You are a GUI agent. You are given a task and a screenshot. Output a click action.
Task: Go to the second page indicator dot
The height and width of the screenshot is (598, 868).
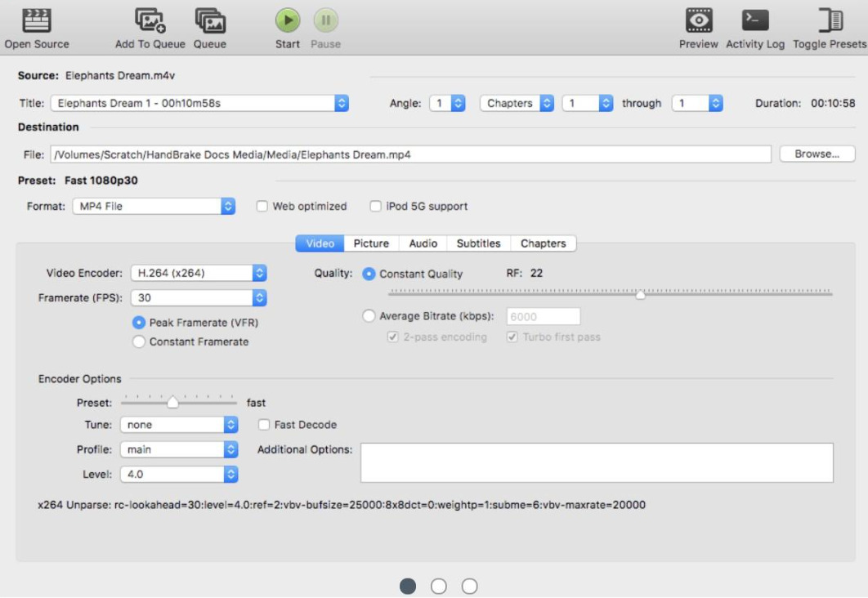[439, 586]
